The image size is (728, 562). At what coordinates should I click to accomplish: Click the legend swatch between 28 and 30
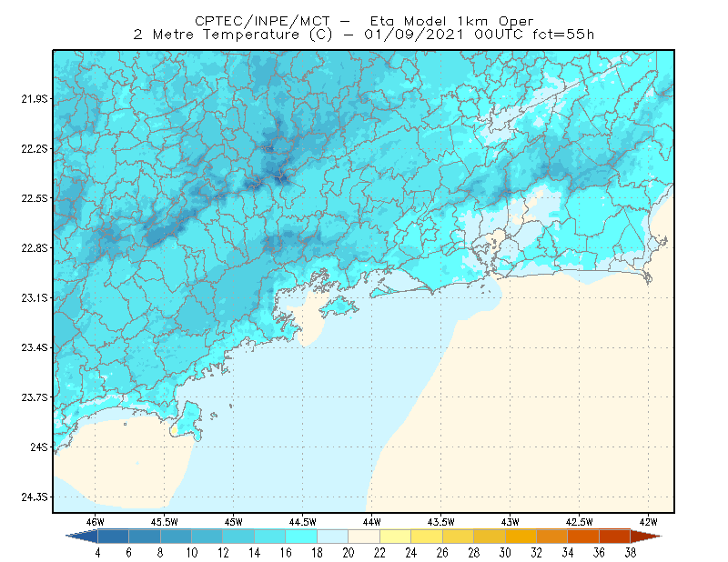(x=490, y=537)
